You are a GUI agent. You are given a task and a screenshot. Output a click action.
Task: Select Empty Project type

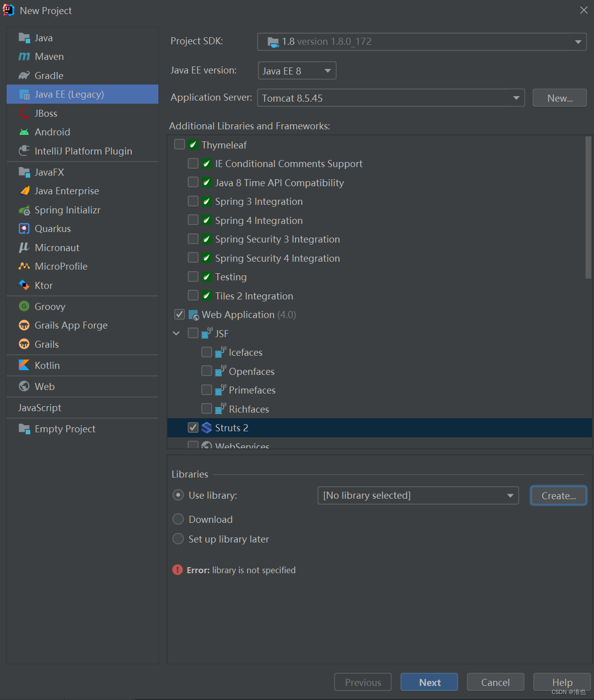coord(82,429)
